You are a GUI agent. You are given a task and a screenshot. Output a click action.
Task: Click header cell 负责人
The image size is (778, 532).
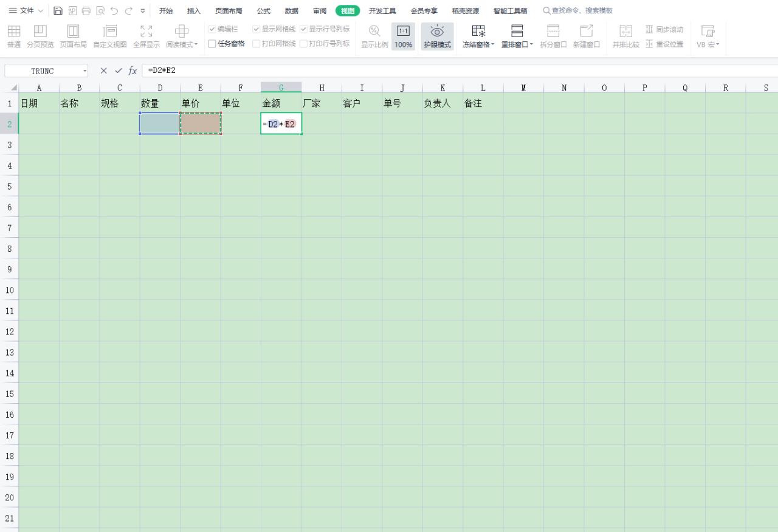(x=442, y=103)
